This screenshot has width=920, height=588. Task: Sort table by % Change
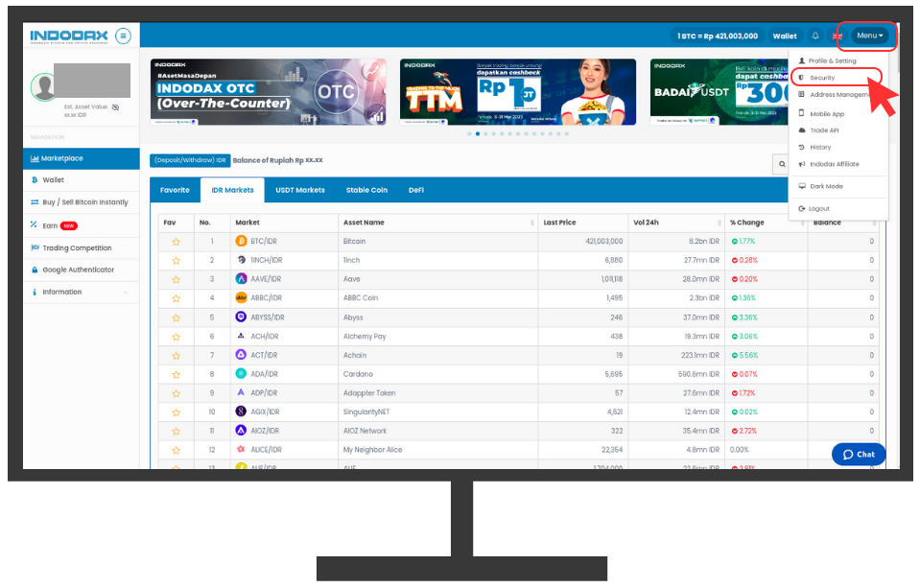click(x=767, y=223)
